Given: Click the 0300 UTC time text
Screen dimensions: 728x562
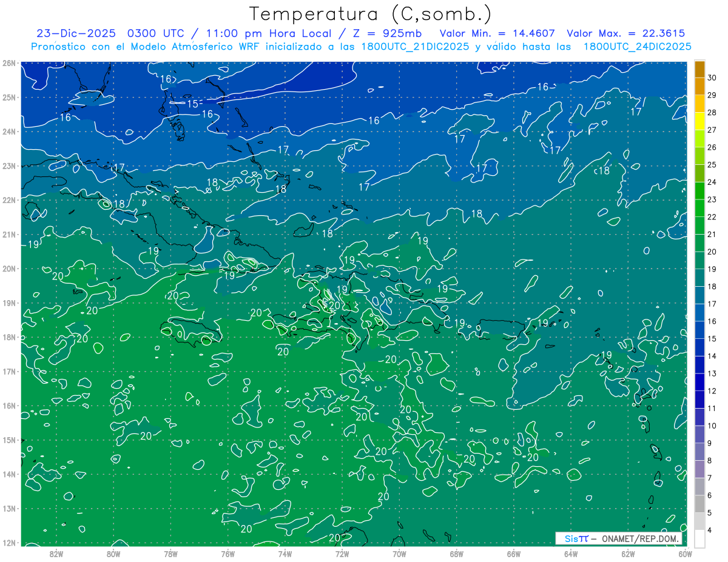Looking at the screenshot, I should coord(156,33).
